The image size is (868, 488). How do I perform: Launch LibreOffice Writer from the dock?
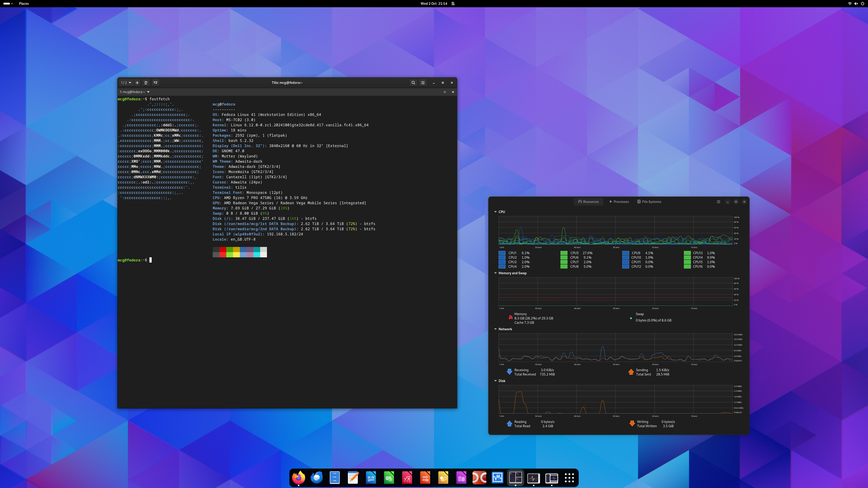pyautogui.click(x=371, y=478)
